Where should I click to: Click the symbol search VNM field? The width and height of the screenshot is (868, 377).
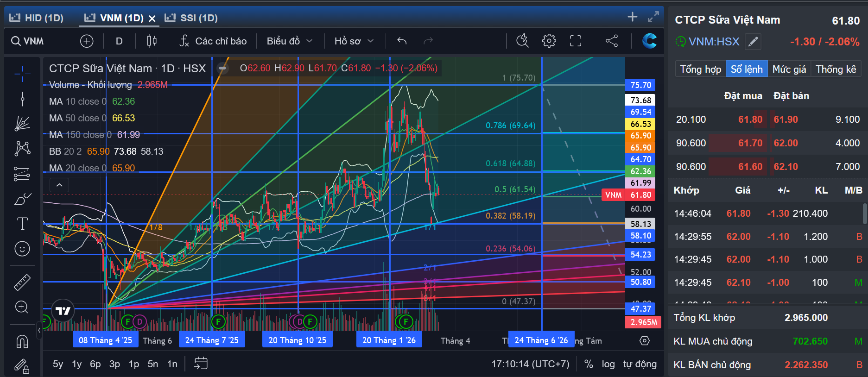[x=28, y=41]
